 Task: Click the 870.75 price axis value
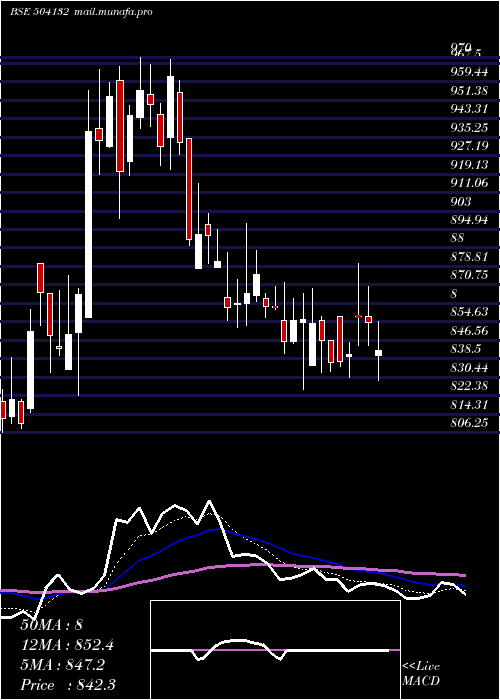pos(469,275)
